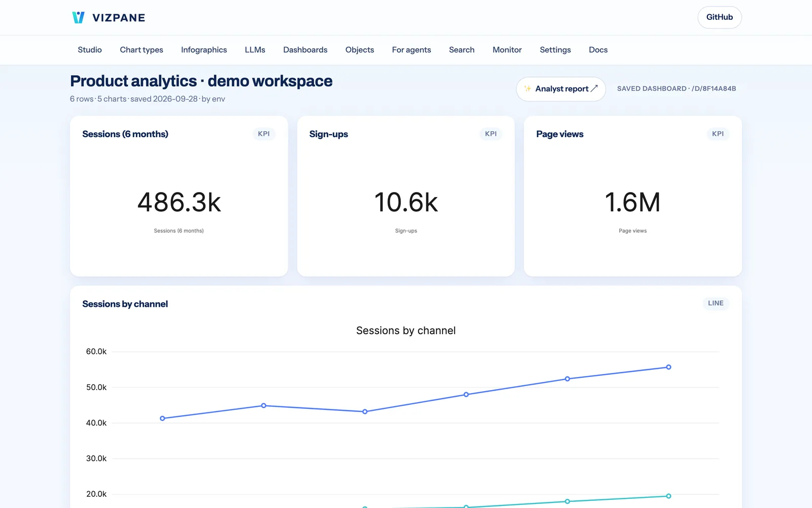Click the external arrow icon on Analyst report
Image resolution: width=812 pixels, height=508 pixels.
[594, 88]
